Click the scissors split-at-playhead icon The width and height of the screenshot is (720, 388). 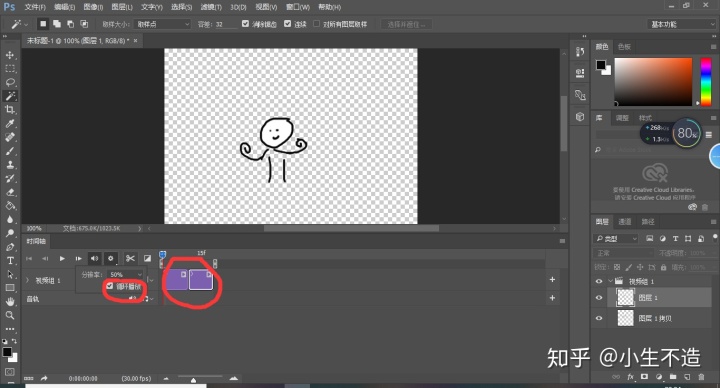pyautogui.click(x=130, y=259)
